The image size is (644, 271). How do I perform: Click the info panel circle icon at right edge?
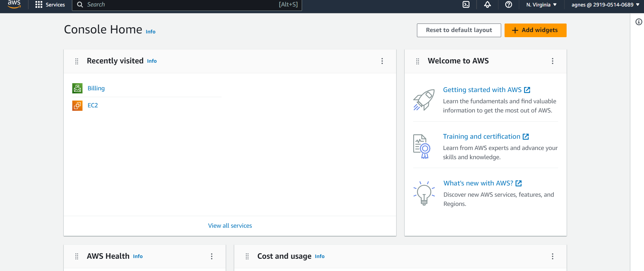pyautogui.click(x=639, y=22)
